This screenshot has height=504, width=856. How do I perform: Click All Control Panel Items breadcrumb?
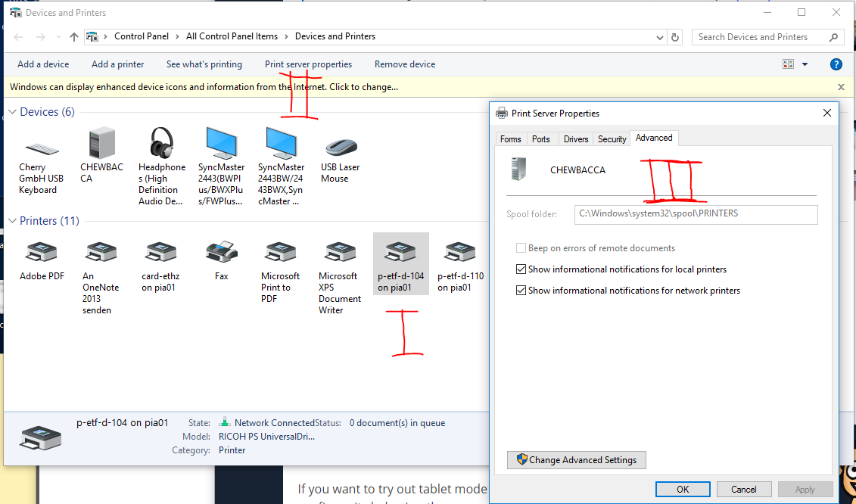[232, 36]
